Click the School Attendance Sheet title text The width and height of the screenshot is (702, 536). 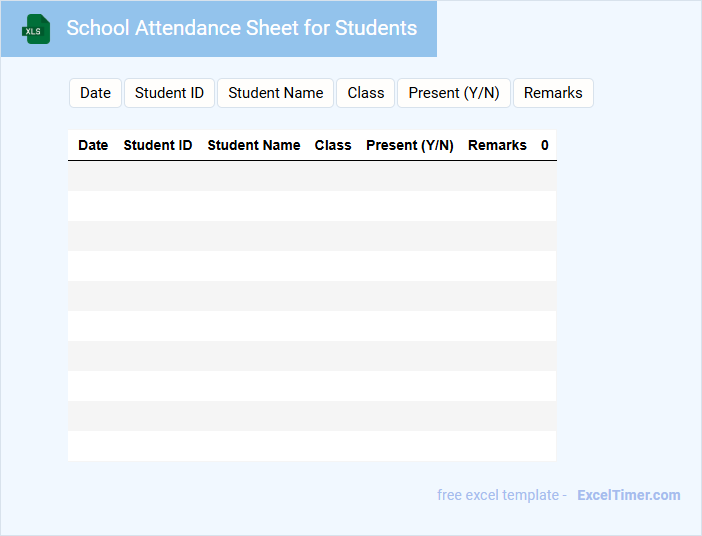pos(242,28)
